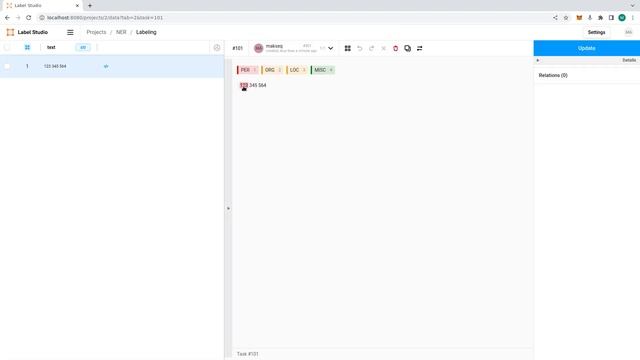This screenshot has height=360, width=640.
Task: Reload the browser page
Action: (x=29, y=18)
